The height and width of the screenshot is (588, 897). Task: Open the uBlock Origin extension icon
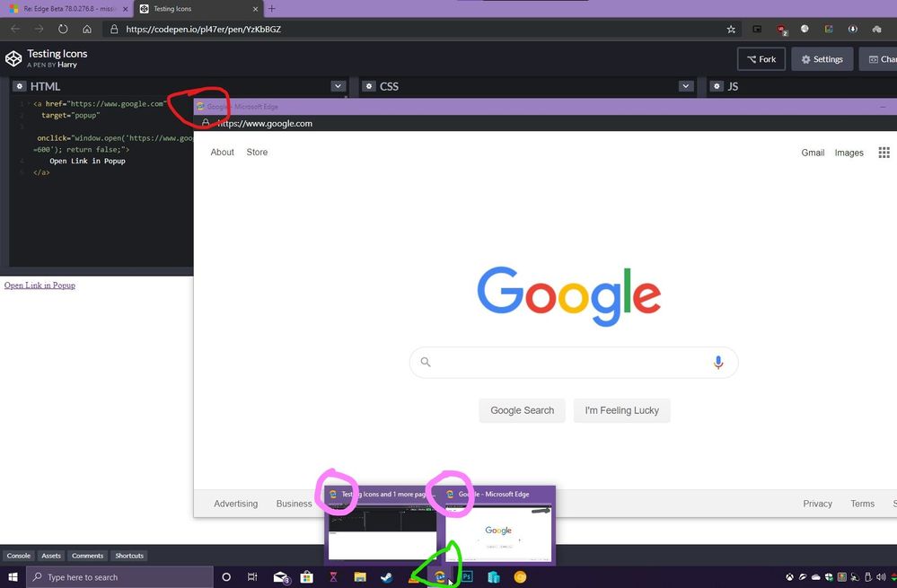781,29
